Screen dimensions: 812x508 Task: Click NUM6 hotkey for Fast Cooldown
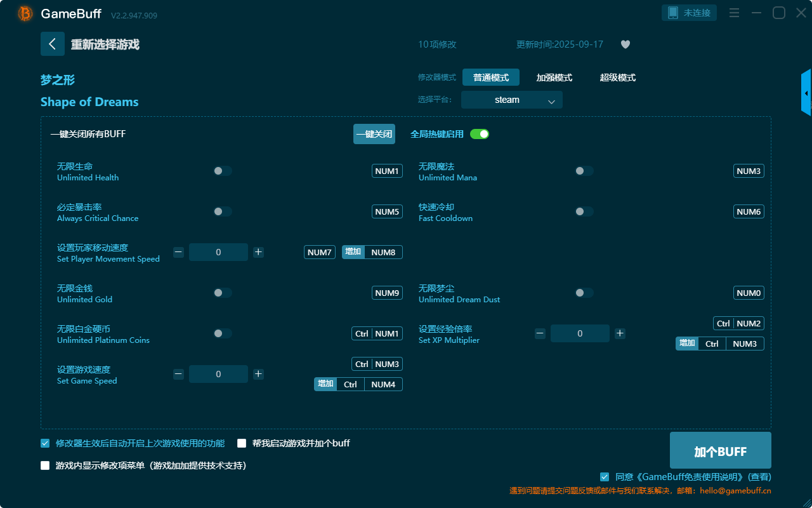(x=749, y=211)
